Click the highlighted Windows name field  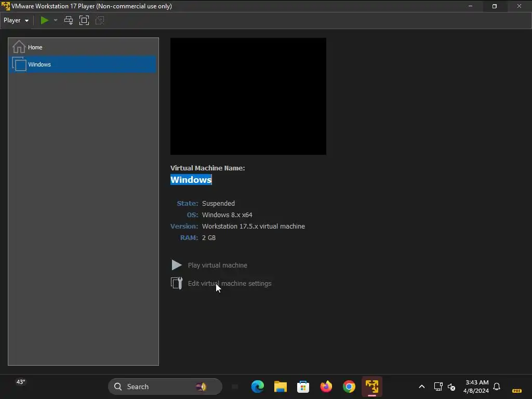point(191,180)
